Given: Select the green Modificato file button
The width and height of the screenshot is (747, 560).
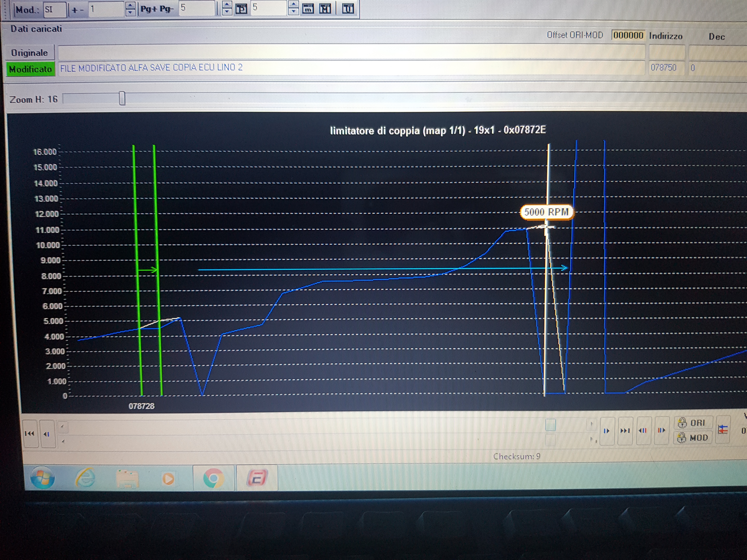Looking at the screenshot, I should pyautogui.click(x=30, y=69).
